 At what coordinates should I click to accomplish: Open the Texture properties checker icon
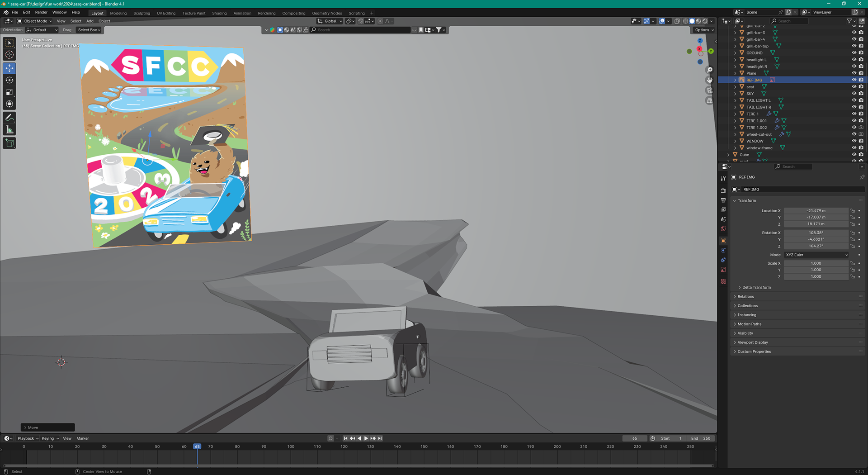coord(723,281)
